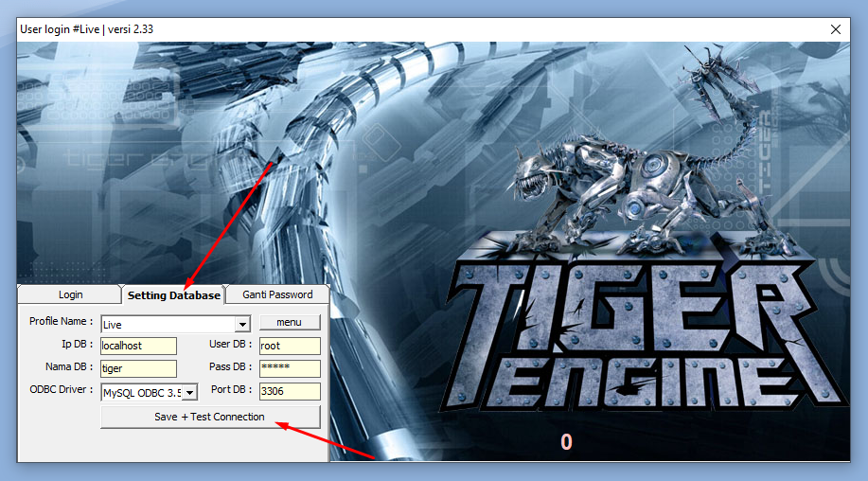
Task: Switch to the Login tab
Action: pos(70,294)
